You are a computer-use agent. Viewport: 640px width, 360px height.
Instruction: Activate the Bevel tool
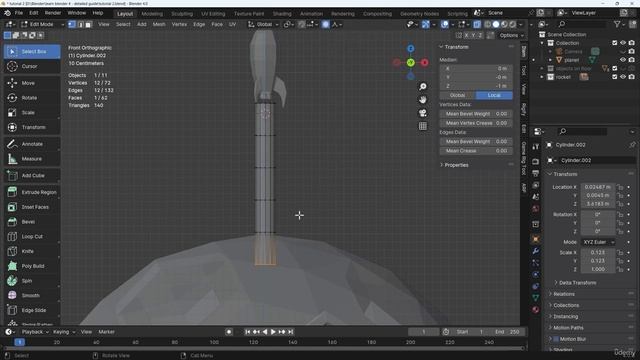32,222
